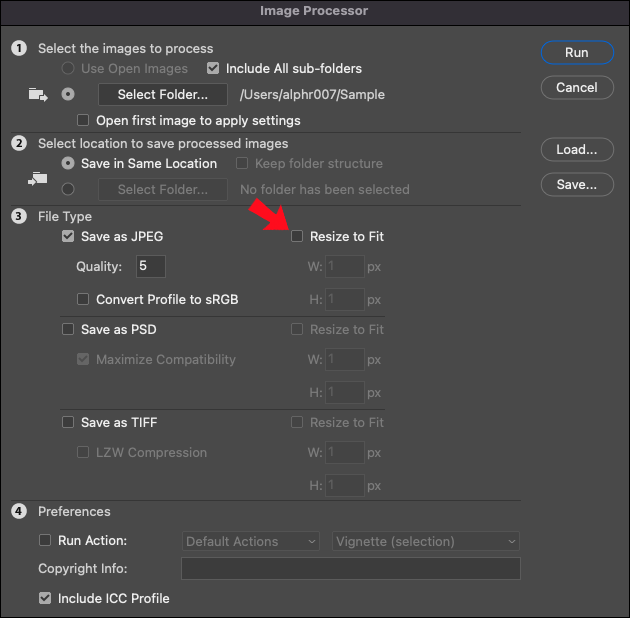Viewport: 630px width, 618px height.
Task: Click the source folder icon in section 1
Action: pos(38,95)
